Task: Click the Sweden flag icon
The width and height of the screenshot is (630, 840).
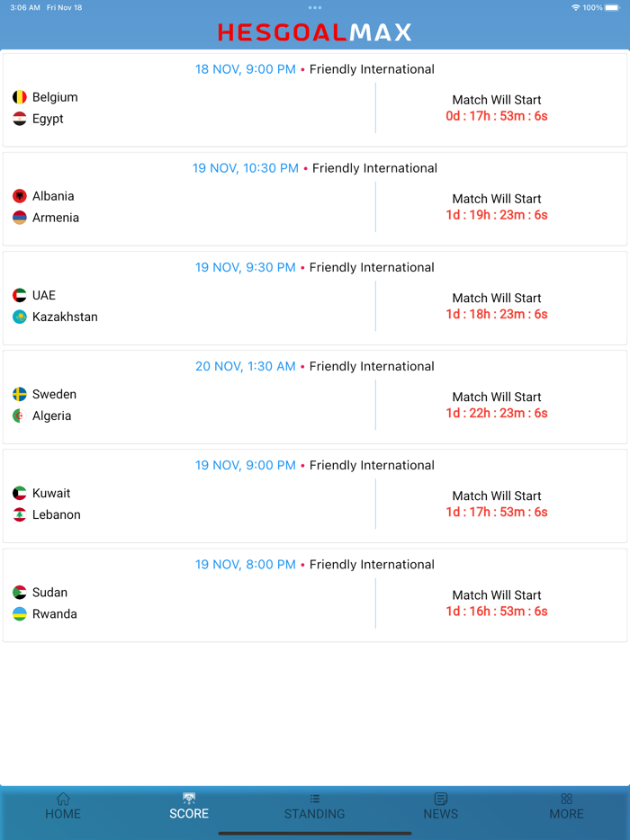Action: pyautogui.click(x=20, y=394)
